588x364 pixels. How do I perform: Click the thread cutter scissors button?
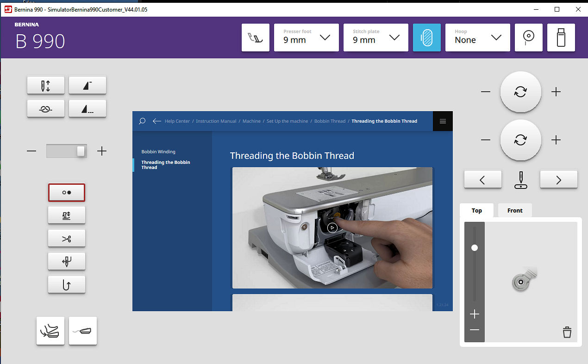tap(67, 238)
